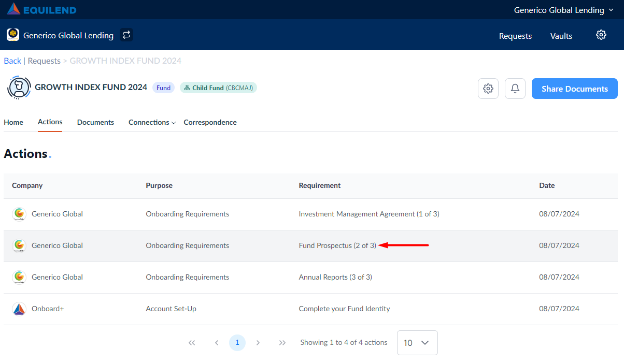Click the Back link
624x364 pixels.
12,61
